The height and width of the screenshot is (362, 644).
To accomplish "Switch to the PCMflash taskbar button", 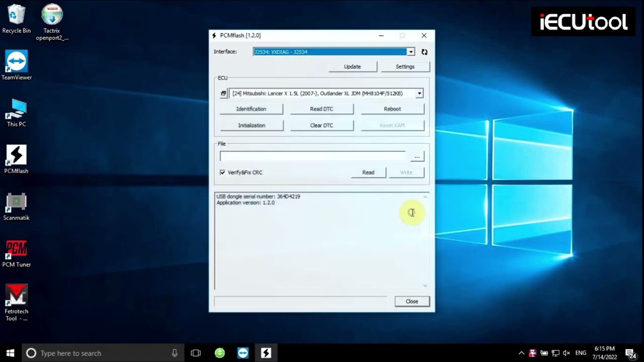I will 266,353.
